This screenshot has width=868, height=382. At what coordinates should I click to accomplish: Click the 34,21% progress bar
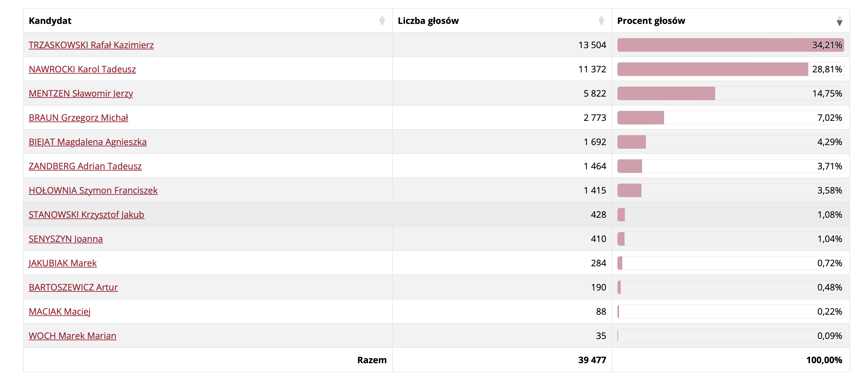pos(730,45)
